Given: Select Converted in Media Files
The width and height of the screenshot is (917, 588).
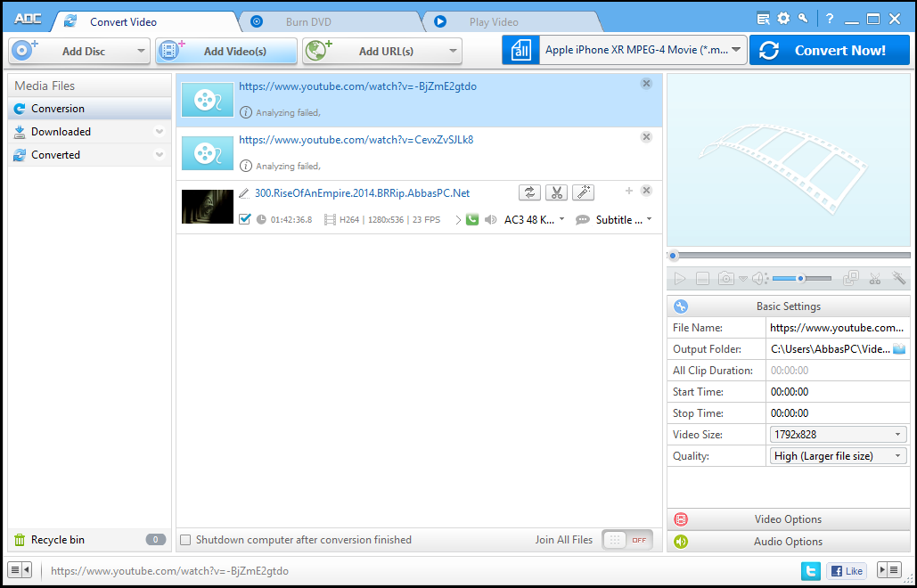Looking at the screenshot, I should pos(89,155).
